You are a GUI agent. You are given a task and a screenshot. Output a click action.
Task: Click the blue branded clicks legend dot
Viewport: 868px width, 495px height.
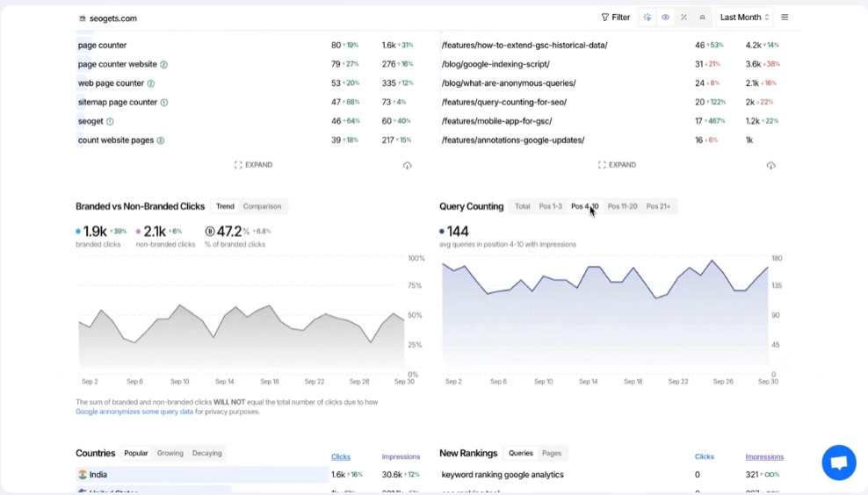78,232
